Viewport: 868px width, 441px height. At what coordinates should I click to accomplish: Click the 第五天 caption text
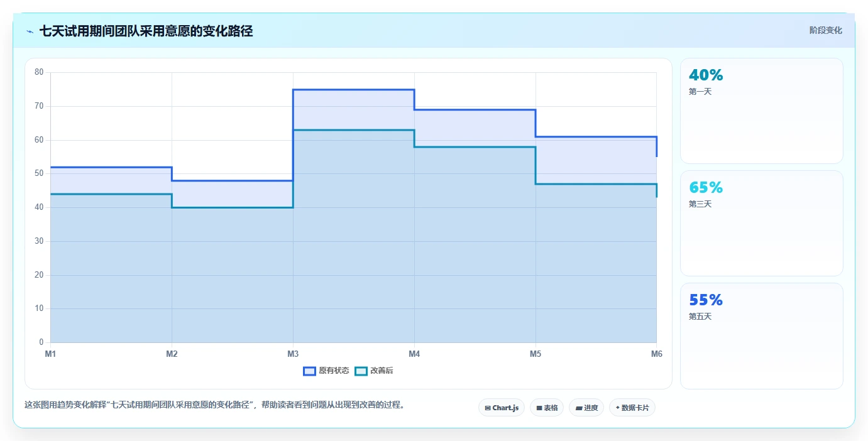pos(700,317)
